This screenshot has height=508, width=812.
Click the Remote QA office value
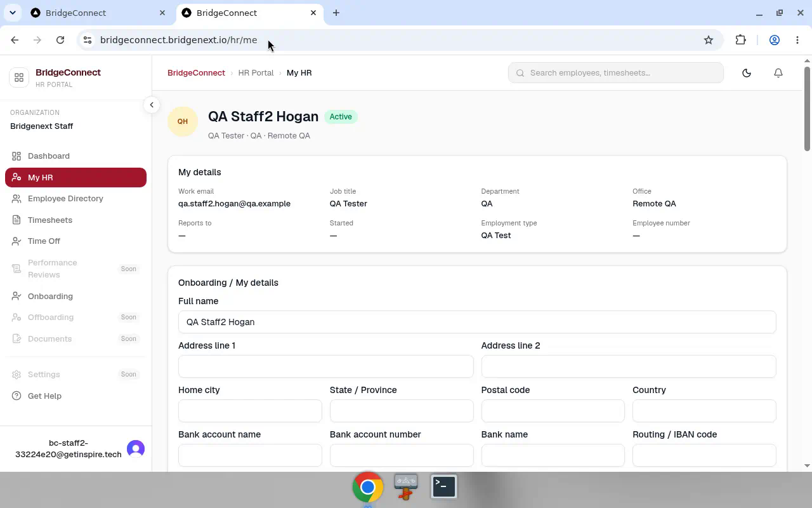pos(654,204)
